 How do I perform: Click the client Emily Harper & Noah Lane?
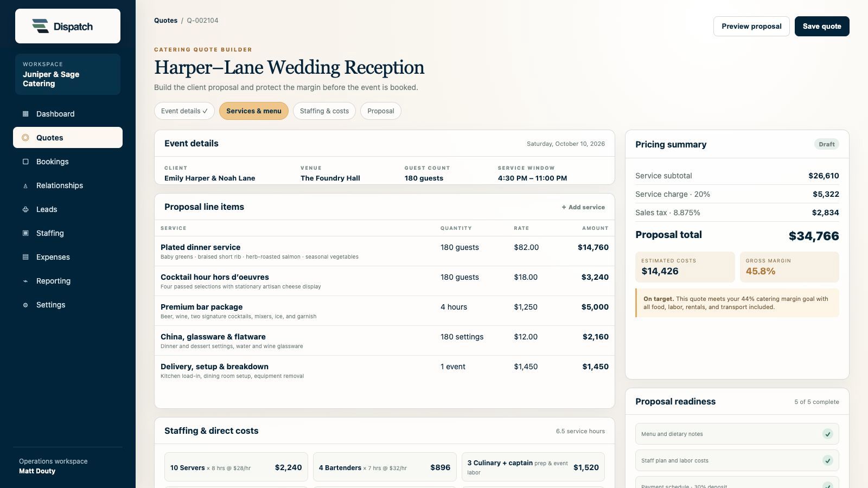209,178
